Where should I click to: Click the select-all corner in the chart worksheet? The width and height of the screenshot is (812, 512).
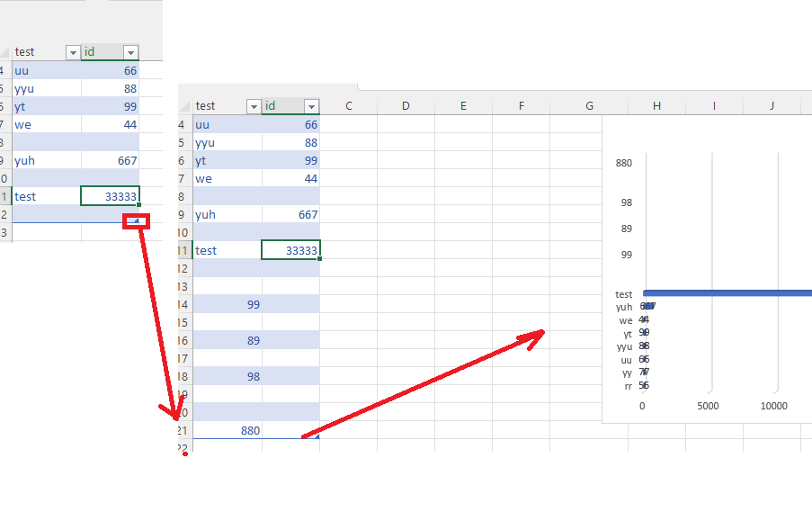click(x=185, y=106)
